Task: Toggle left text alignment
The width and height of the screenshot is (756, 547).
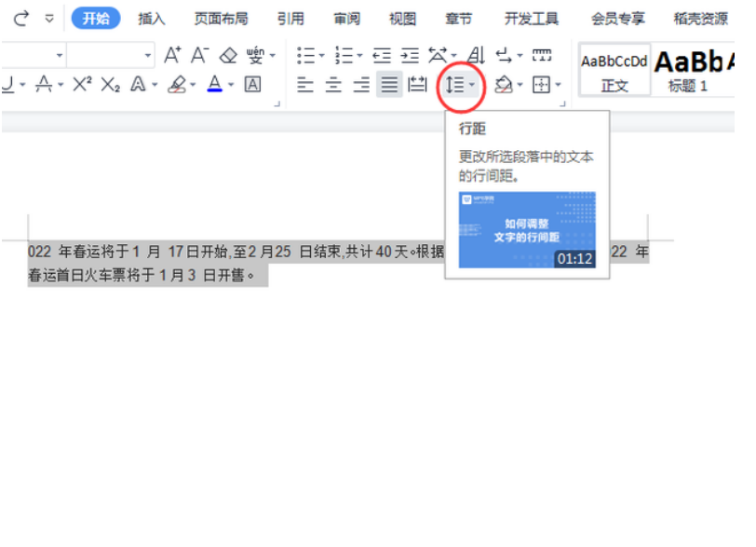Action: [x=305, y=86]
